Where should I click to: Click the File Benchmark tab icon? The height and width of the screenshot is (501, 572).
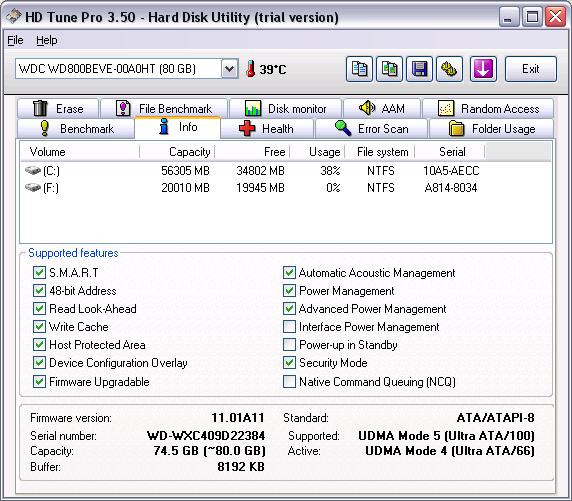point(123,108)
